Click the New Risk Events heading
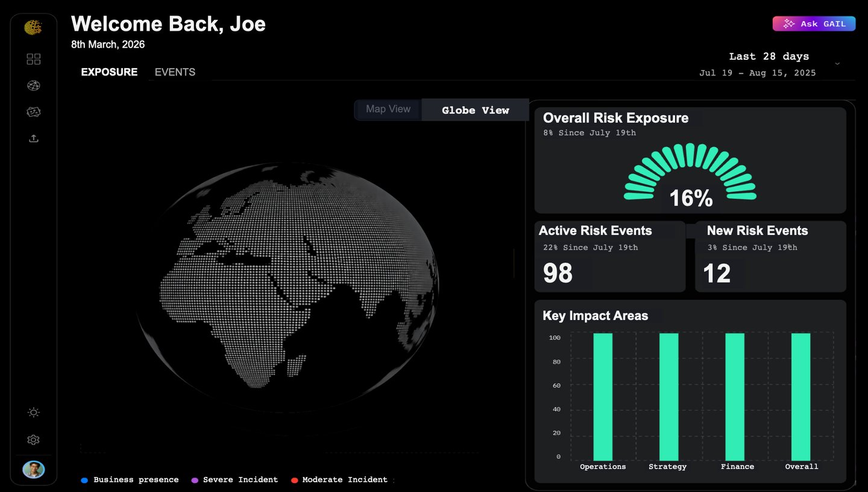This screenshot has width=868, height=492. coord(758,231)
